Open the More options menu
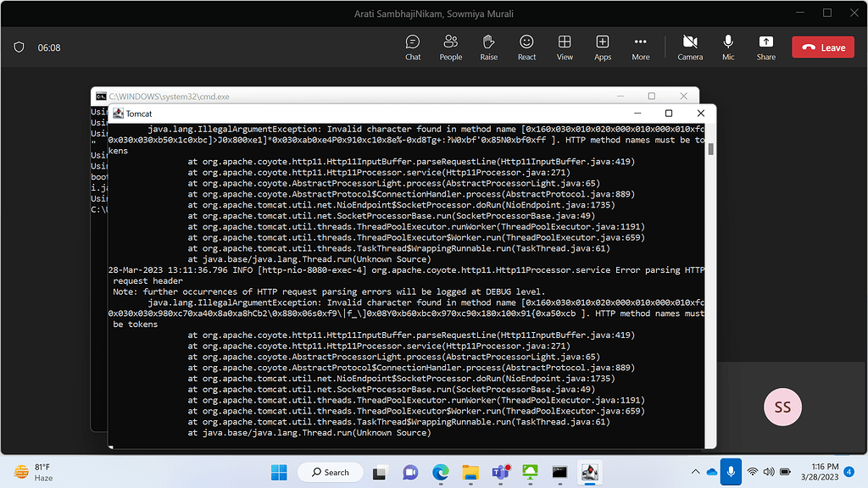This screenshot has width=868, height=488. tap(640, 47)
